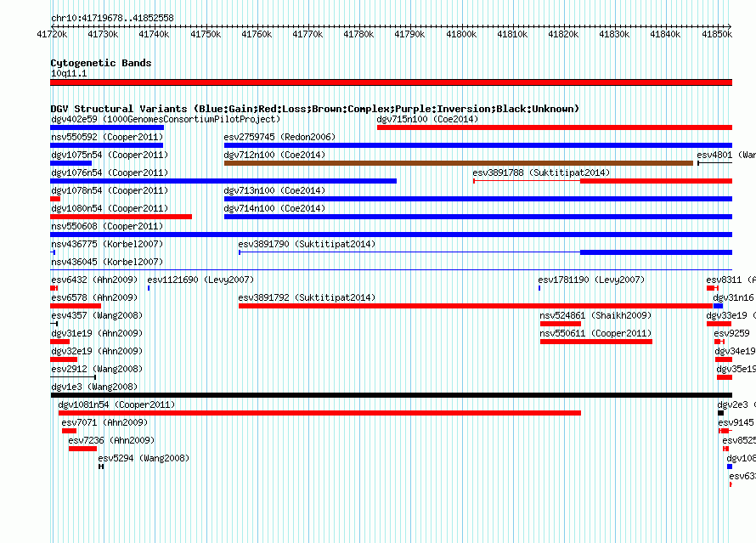Open the nsv550592 (Cooper2011) variant label

[107, 137]
